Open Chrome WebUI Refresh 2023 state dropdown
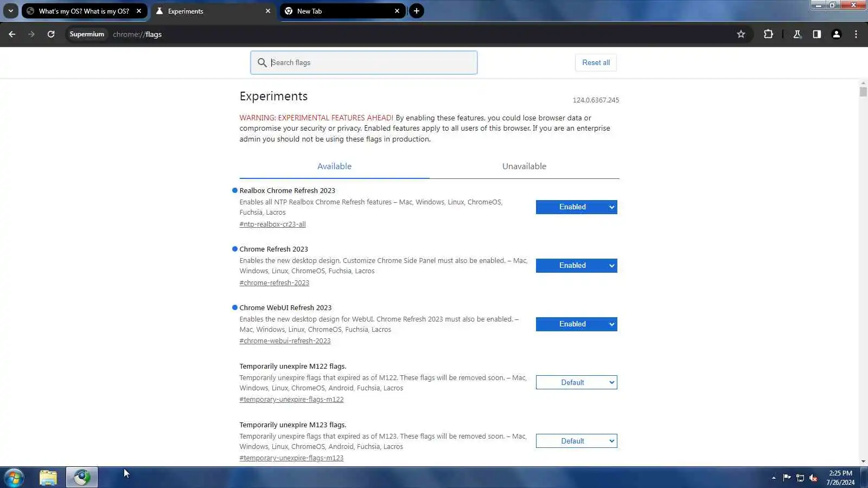Viewport: 868px width, 488px height. [x=576, y=324]
